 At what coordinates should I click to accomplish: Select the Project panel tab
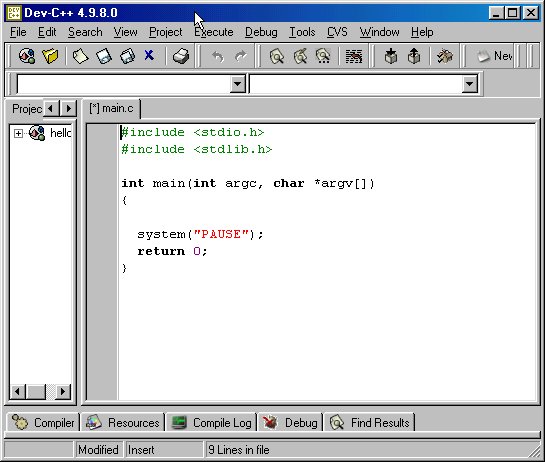pyautogui.click(x=26, y=109)
